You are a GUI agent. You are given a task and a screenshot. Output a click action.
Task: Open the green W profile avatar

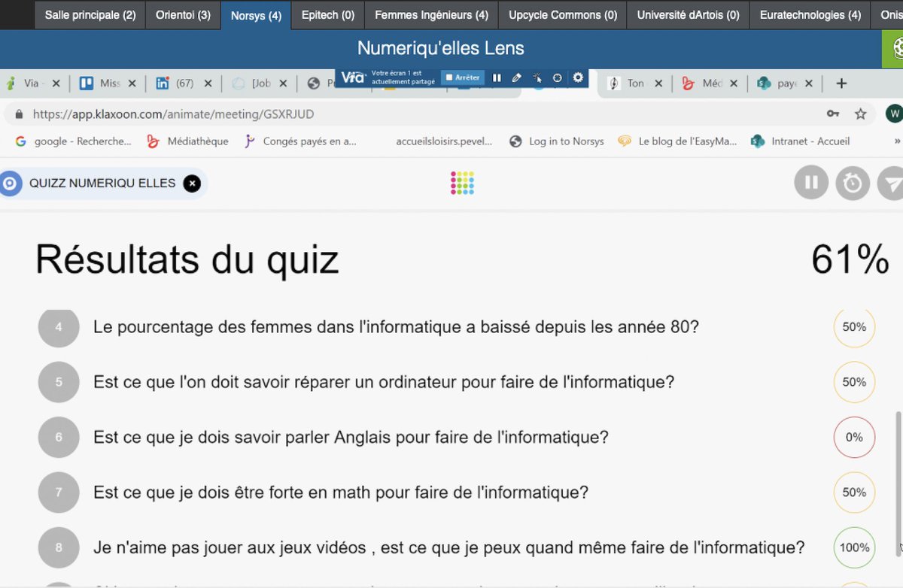click(x=894, y=114)
